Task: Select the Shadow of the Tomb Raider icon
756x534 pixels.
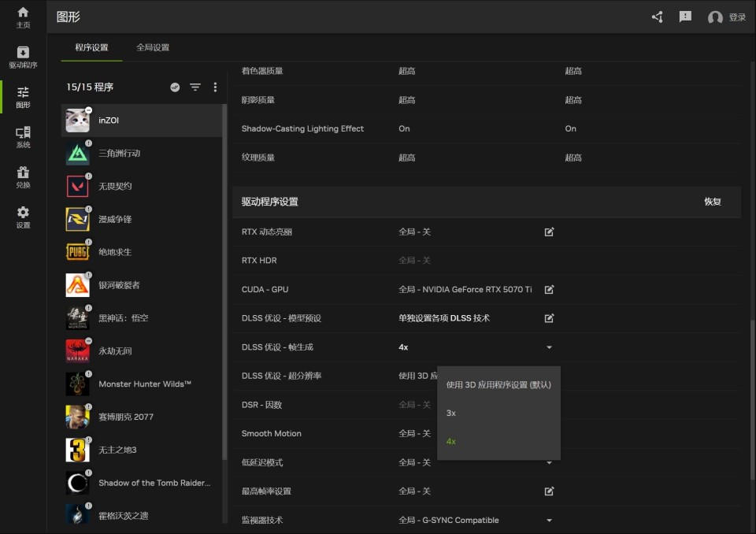Action: point(78,483)
